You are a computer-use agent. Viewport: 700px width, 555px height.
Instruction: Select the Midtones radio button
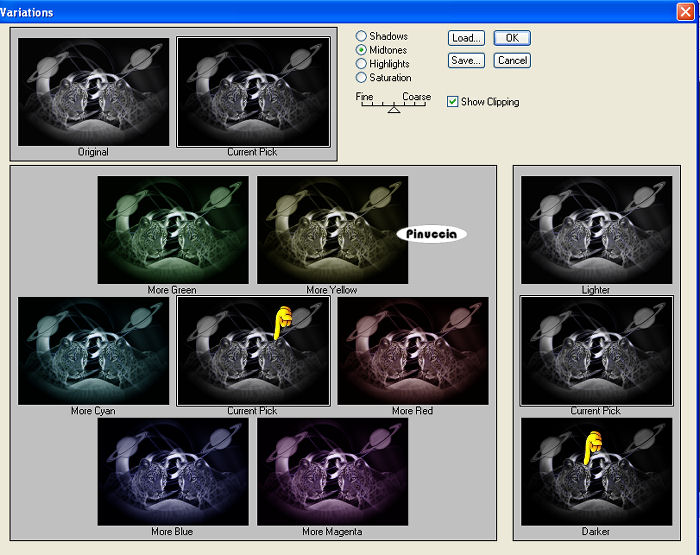pyautogui.click(x=361, y=50)
